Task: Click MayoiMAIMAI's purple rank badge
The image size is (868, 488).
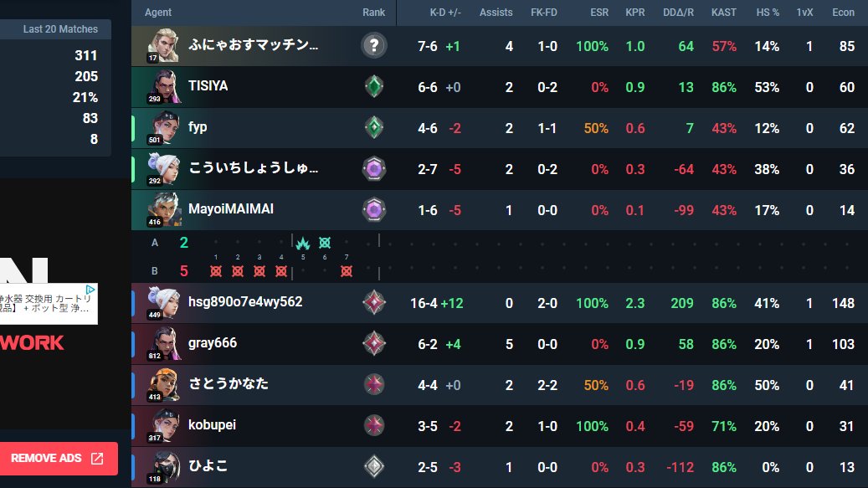Action: [x=373, y=210]
